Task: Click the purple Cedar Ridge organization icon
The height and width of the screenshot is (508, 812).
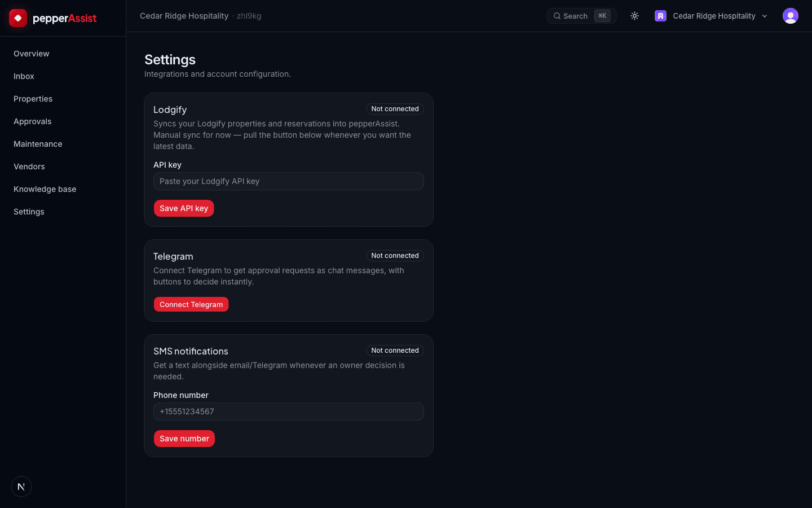Action: point(660,16)
